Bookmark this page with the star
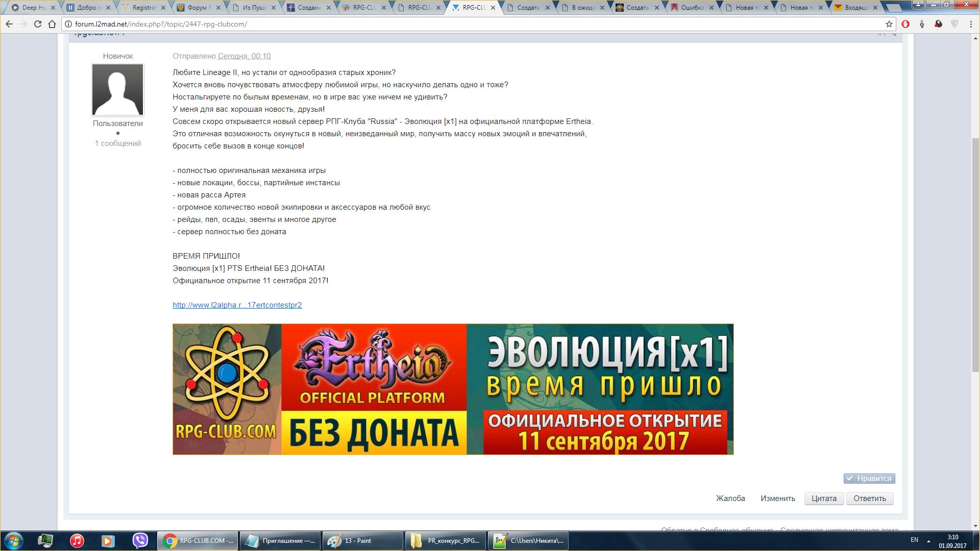 click(x=889, y=24)
